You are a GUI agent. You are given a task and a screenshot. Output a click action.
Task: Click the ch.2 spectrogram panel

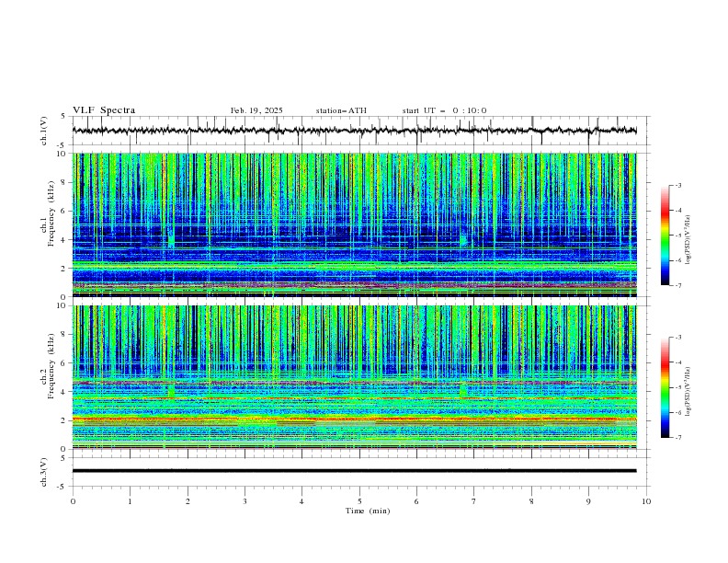point(354,377)
